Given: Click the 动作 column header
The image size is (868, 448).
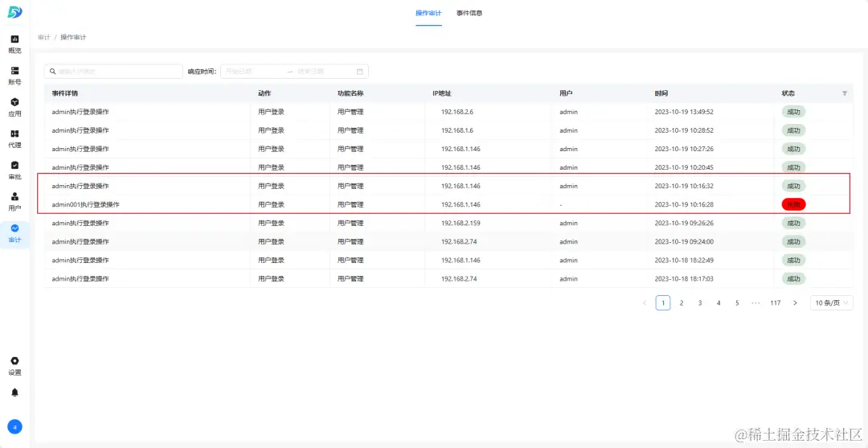Looking at the screenshot, I should (264, 93).
